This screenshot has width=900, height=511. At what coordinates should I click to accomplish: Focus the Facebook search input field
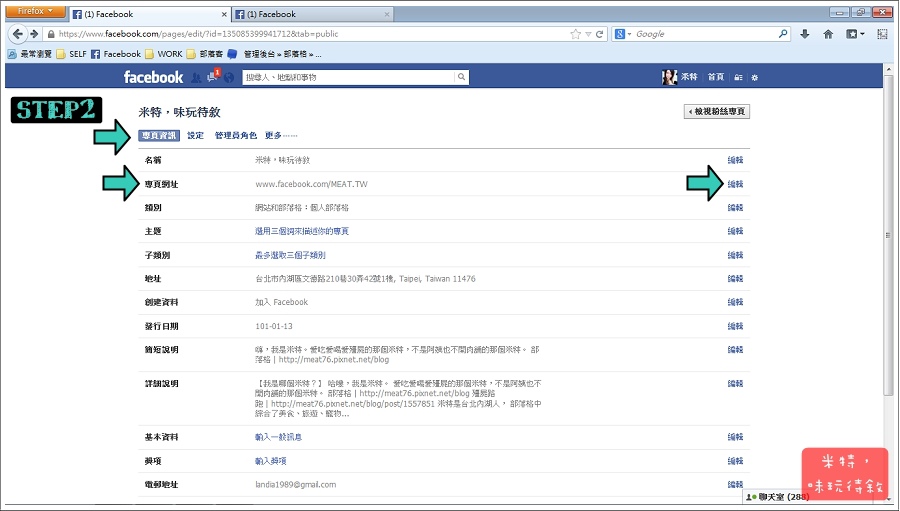(x=348, y=77)
